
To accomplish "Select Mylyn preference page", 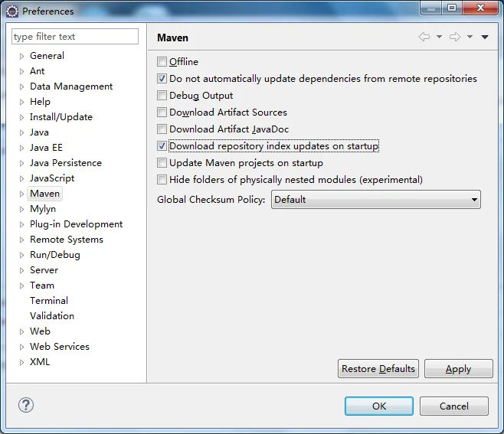I will tap(43, 209).
